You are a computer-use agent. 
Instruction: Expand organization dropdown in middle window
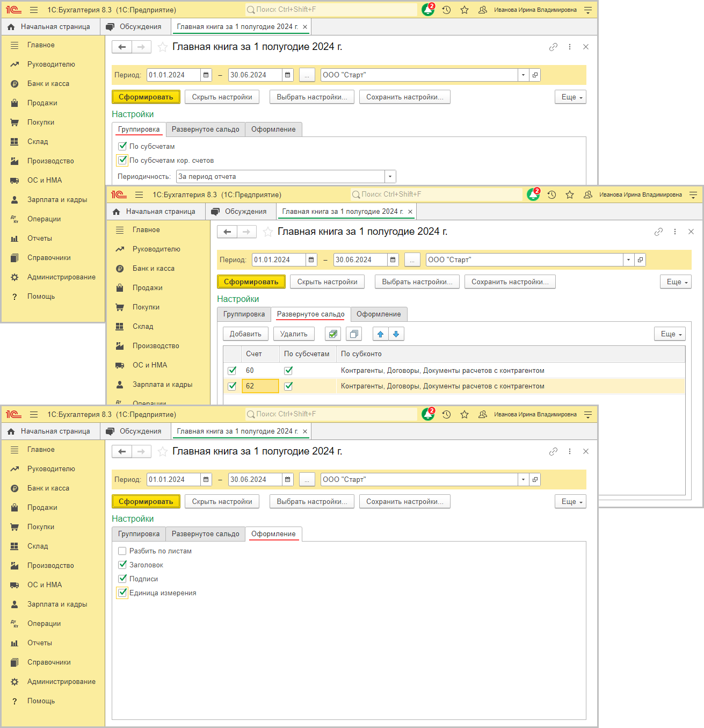pyautogui.click(x=628, y=260)
